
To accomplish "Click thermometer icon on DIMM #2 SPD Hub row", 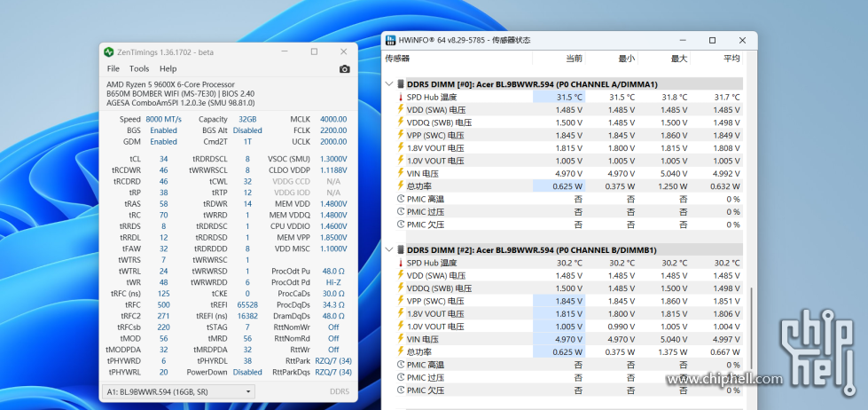I will point(401,263).
